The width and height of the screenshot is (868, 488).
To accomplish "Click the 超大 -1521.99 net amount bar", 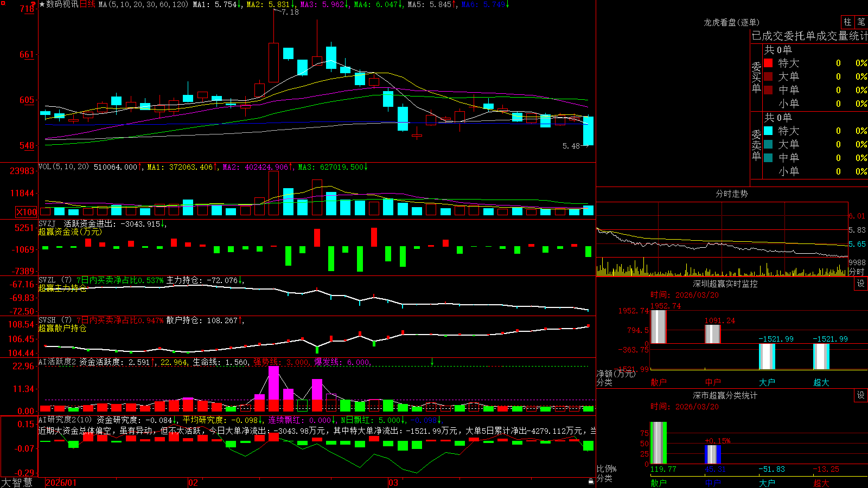I will click(x=821, y=356).
